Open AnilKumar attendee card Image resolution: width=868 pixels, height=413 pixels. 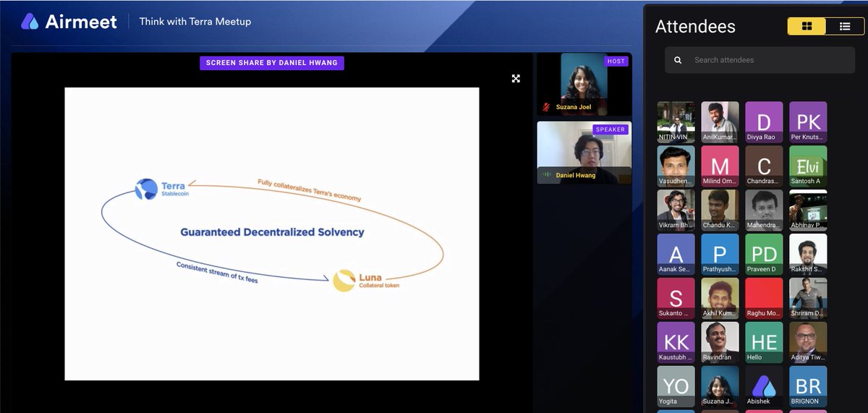point(720,122)
